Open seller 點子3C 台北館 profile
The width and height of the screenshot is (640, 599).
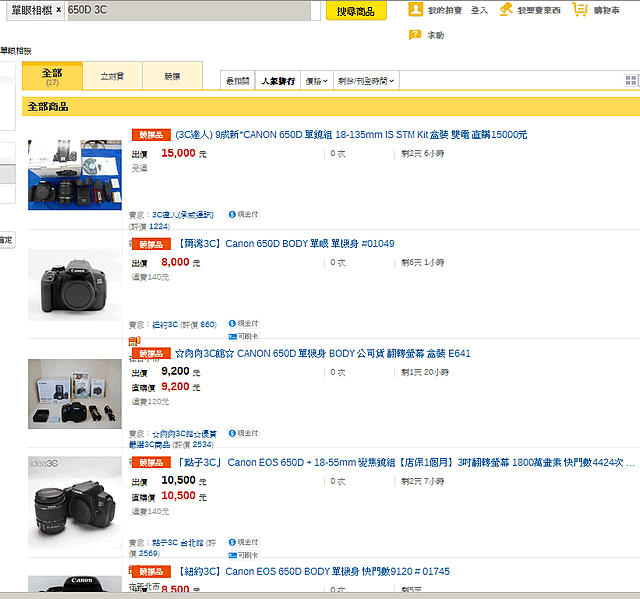tap(177, 543)
